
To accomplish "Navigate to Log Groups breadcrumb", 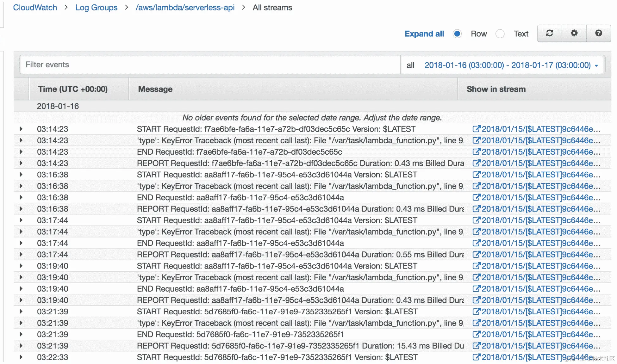I will click(96, 8).
